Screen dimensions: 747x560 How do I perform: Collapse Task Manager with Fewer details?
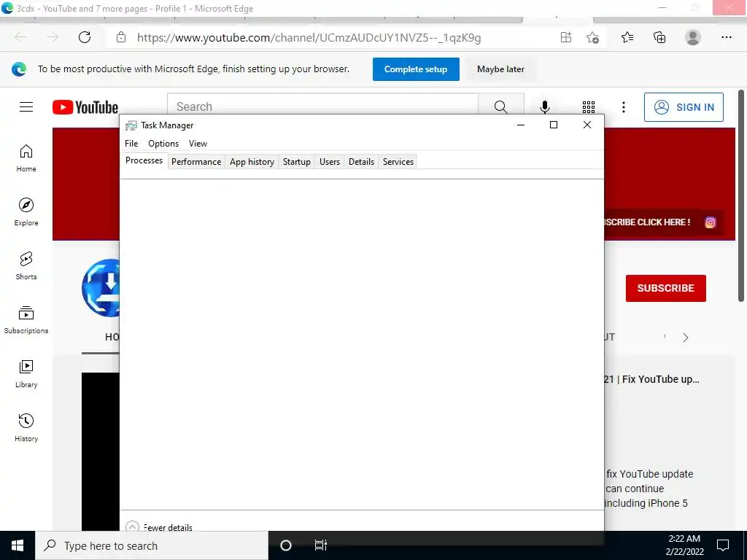[160, 526]
